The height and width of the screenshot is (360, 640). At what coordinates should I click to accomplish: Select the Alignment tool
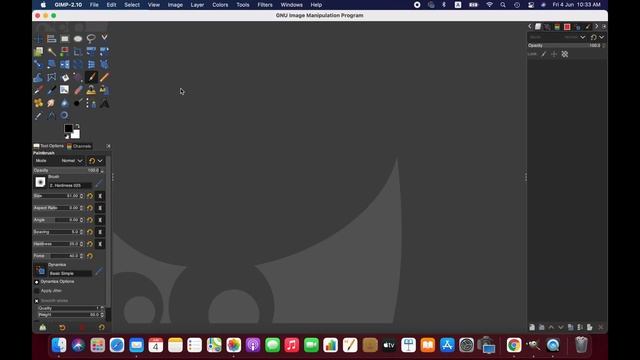(51, 39)
